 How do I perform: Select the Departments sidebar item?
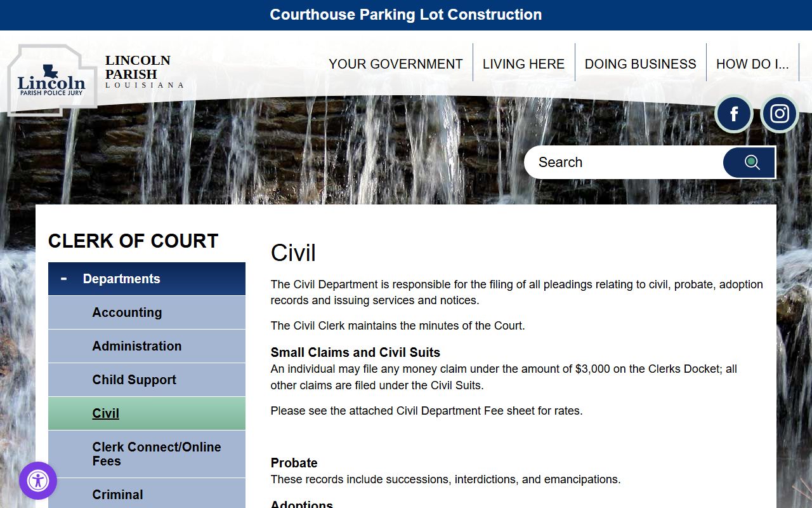pyautogui.click(x=147, y=279)
